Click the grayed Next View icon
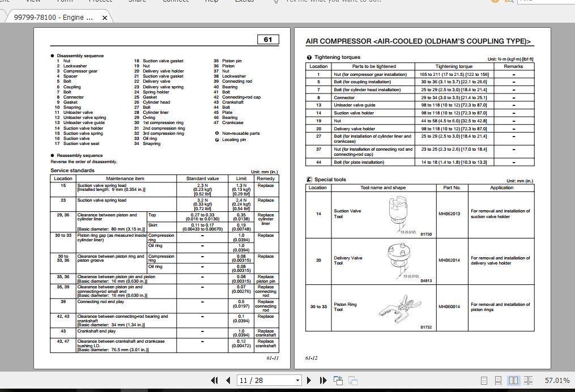Screen dimensions: 575x392 pos(353,380)
